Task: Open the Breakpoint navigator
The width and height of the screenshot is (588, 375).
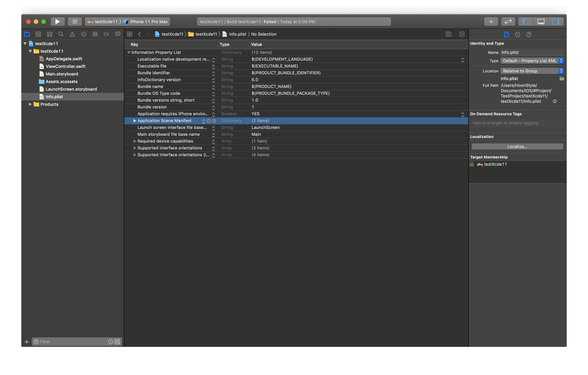Action: [106, 34]
